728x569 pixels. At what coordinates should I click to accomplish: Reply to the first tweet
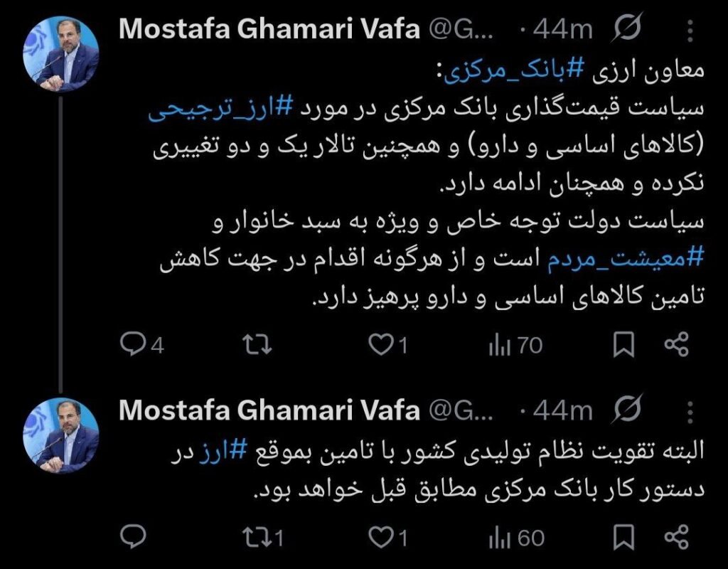coord(132,345)
